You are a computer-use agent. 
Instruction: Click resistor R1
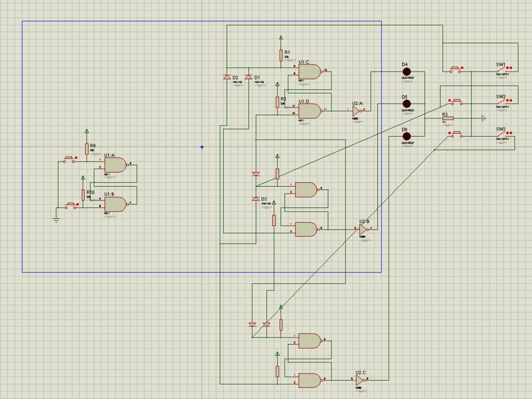281,56
